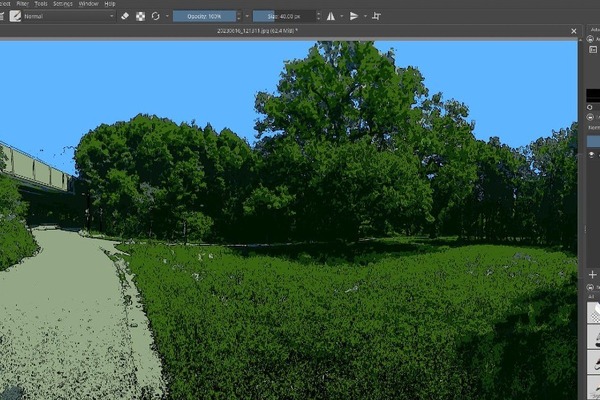
Task: Click the black color swatch in right panel
Action: (593, 95)
